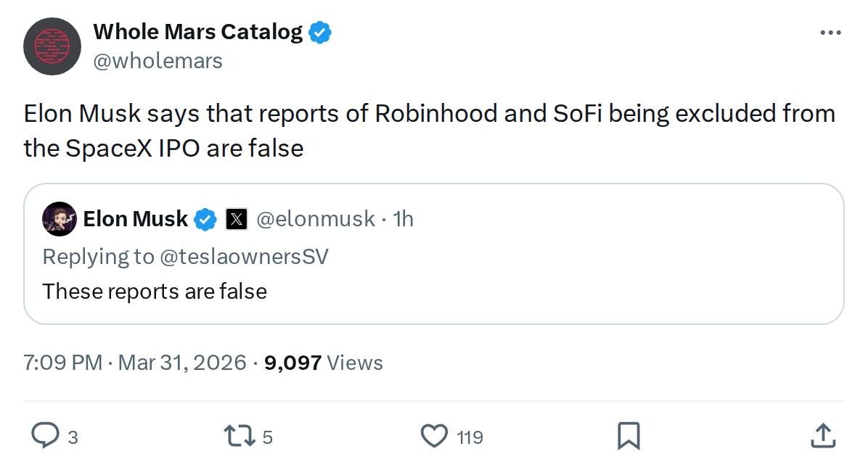Screen dimensions: 868x470
Task: Click the 1h timestamp on the quoted tweet
Action: coord(404,218)
